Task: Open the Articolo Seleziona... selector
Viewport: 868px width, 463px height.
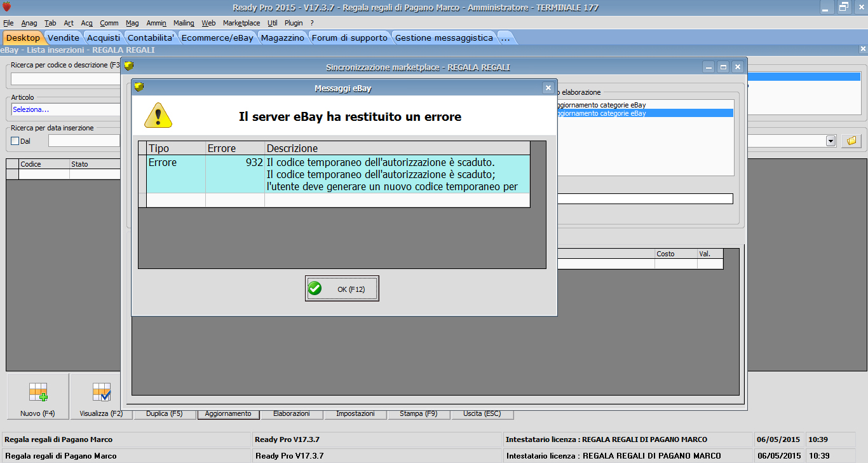Action: (65, 109)
